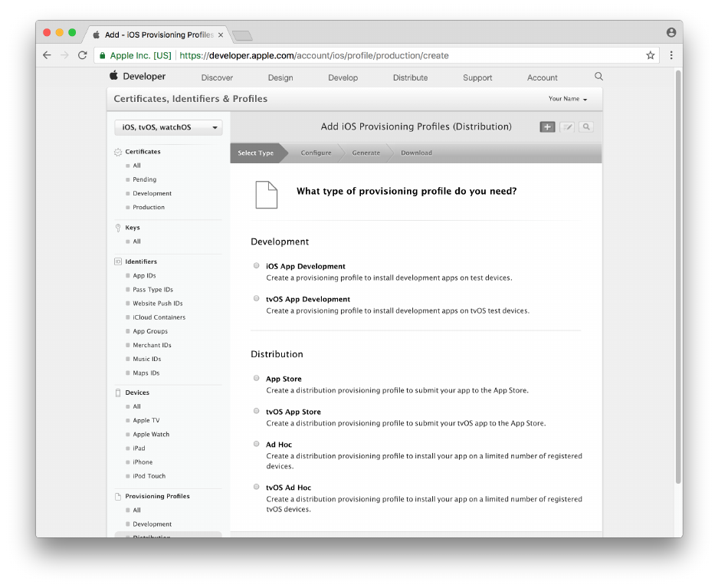Open App Groups in sidebar
The image size is (718, 588).
pos(150,331)
